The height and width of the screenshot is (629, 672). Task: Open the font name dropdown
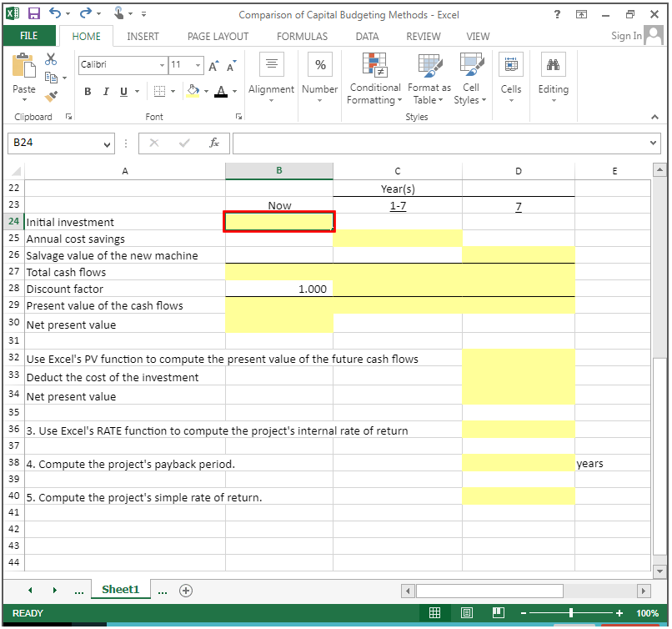tap(162, 65)
